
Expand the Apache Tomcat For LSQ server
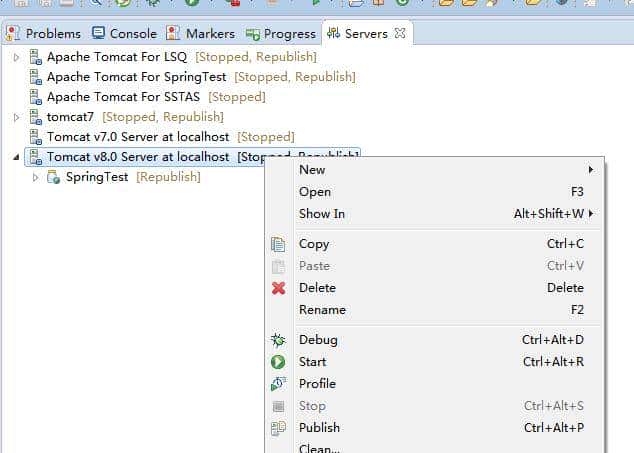pos(16,57)
